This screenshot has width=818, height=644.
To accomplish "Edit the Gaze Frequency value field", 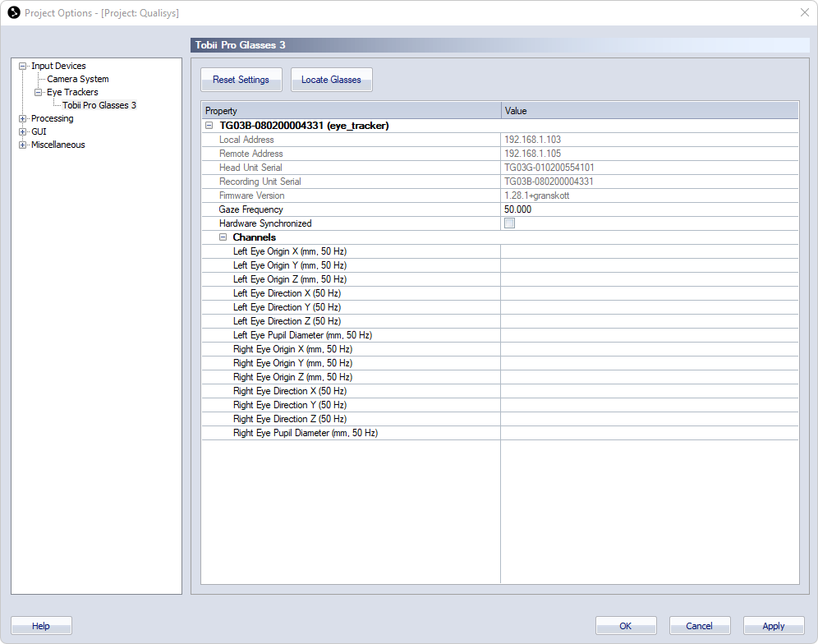I will [x=649, y=209].
